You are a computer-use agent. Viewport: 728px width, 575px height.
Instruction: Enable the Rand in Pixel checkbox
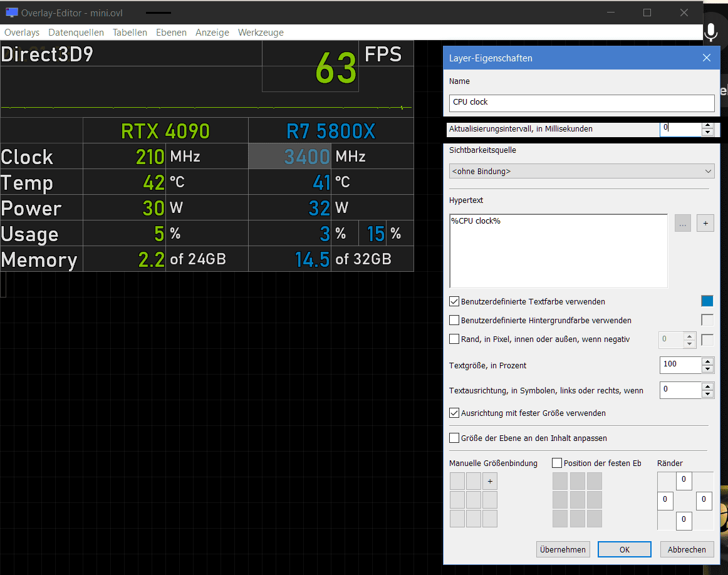(x=454, y=339)
